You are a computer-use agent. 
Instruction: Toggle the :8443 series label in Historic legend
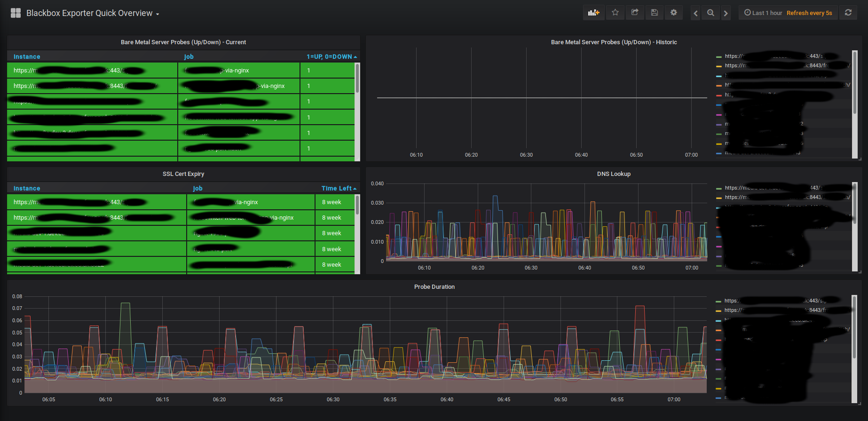[788, 65]
